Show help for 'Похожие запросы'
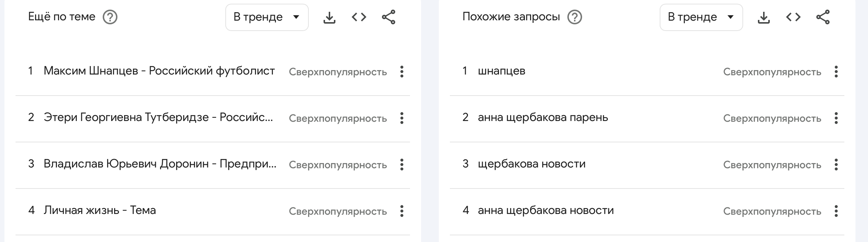Viewport: 868px width, 242px height. [574, 17]
